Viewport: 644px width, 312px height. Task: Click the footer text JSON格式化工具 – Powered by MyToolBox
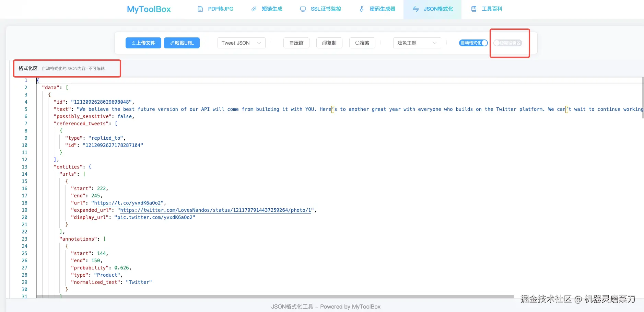326,307
